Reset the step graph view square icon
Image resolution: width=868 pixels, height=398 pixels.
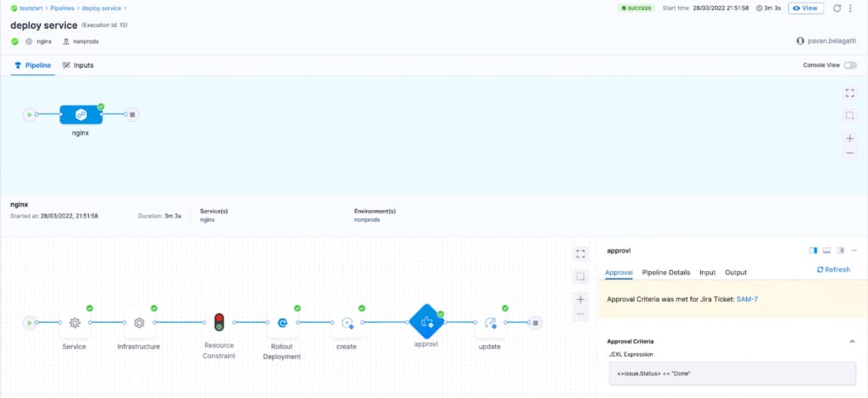coord(580,276)
